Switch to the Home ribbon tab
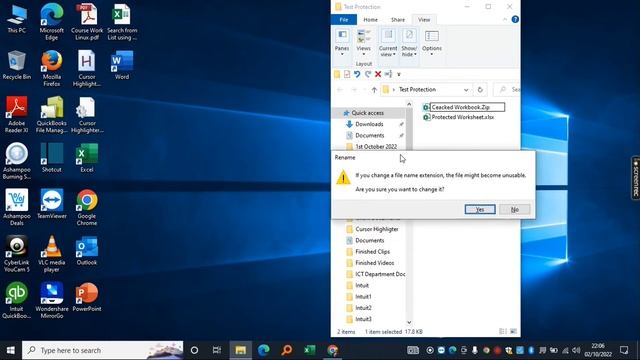This screenshot has height=360, width=640. pyautogui.click(x=370, y=20)
